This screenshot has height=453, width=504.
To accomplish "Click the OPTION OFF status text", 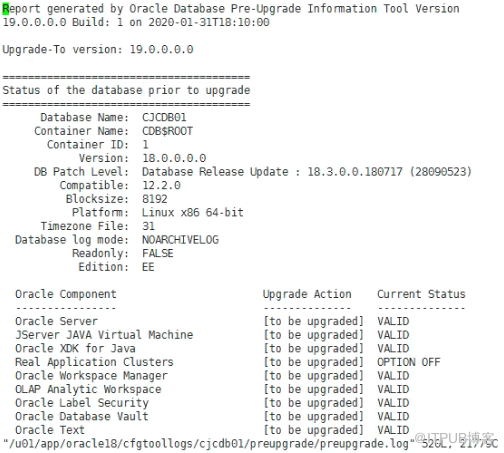I will pyautogui.click(x=409, y=362).
